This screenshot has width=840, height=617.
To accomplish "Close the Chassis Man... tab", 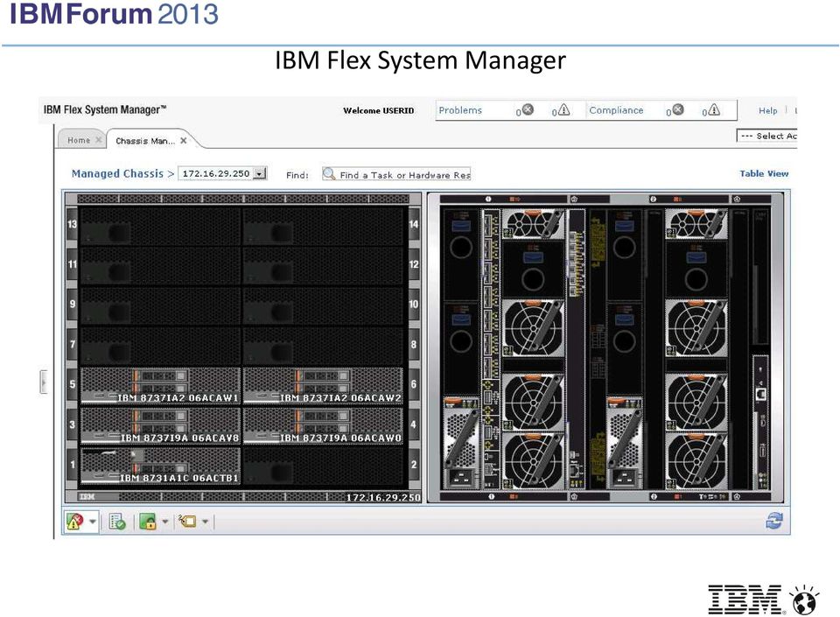I will coord(183,140).
